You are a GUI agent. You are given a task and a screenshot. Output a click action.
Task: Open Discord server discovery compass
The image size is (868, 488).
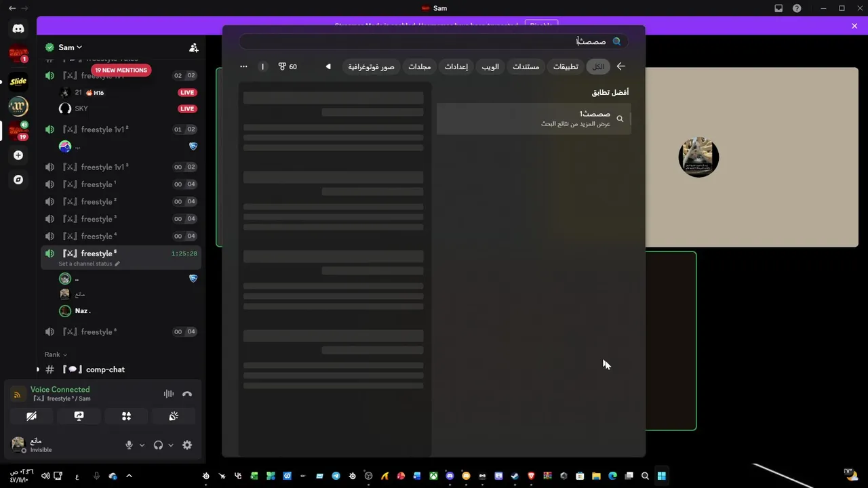(18, 180)
